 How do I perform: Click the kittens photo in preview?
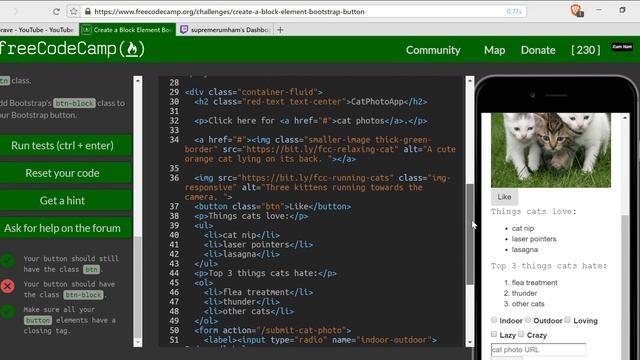point(551,150)
